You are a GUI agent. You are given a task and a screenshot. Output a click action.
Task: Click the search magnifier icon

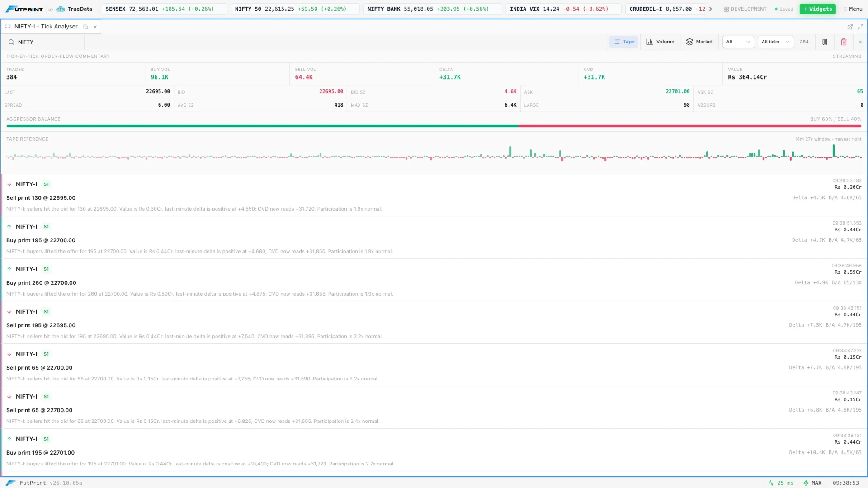click(11, 42)
